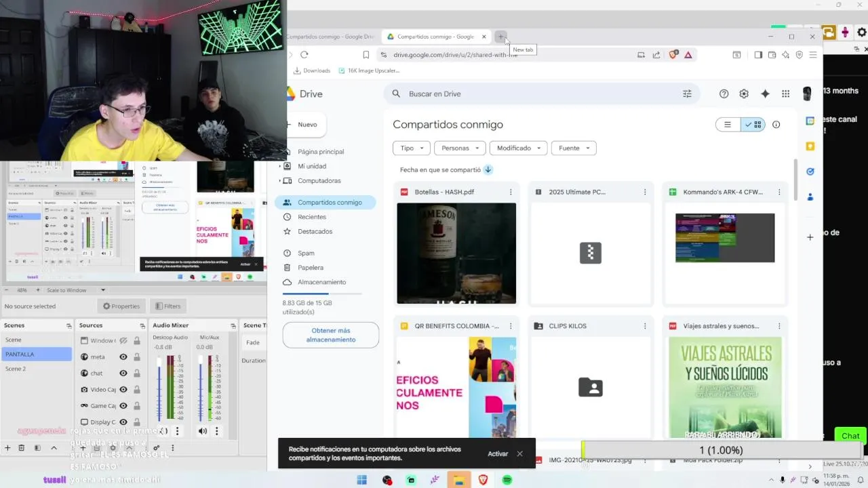Image resolution: width=868 pixels, height=488 pixels.
Task: Click Activar on notification banner
Action: tap(498, 453)
